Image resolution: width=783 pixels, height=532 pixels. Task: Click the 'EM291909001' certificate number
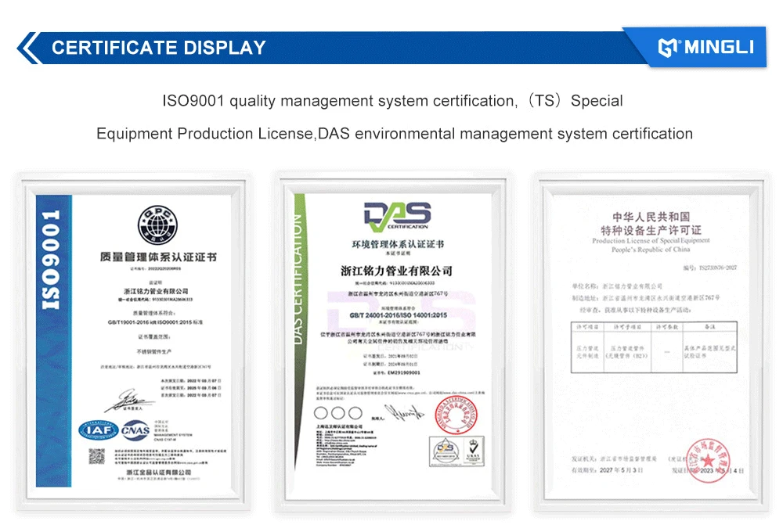click(403, 373)
